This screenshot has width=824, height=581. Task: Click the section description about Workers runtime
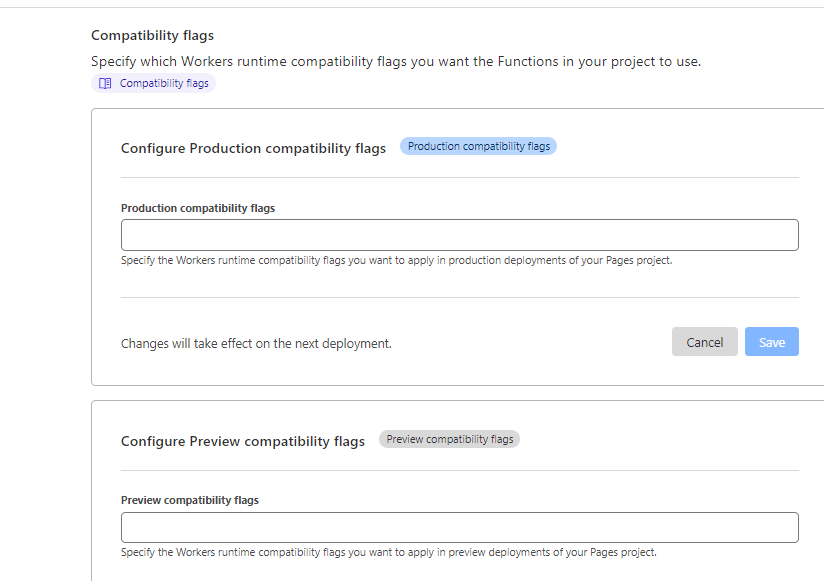(396, 61)
